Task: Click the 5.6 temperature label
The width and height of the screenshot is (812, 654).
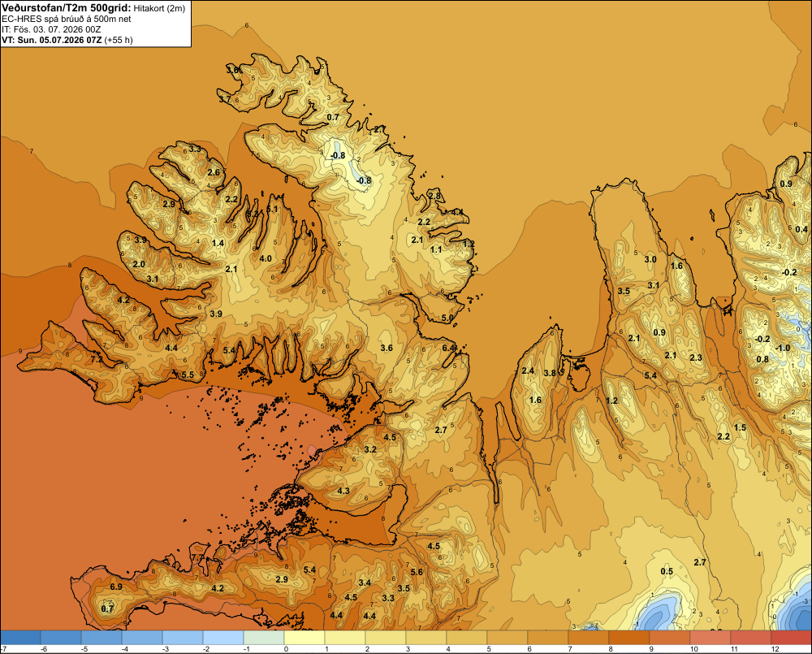Action: [x=417, y=572]
